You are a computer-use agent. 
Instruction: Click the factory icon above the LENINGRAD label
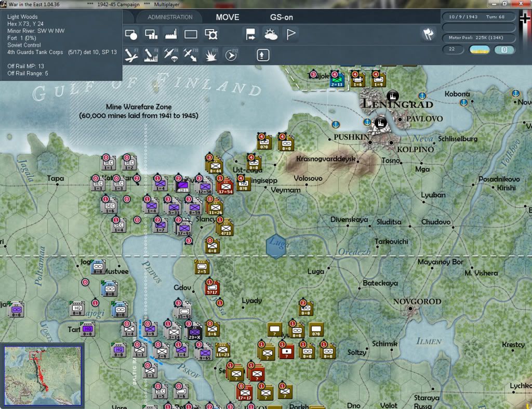393,96
